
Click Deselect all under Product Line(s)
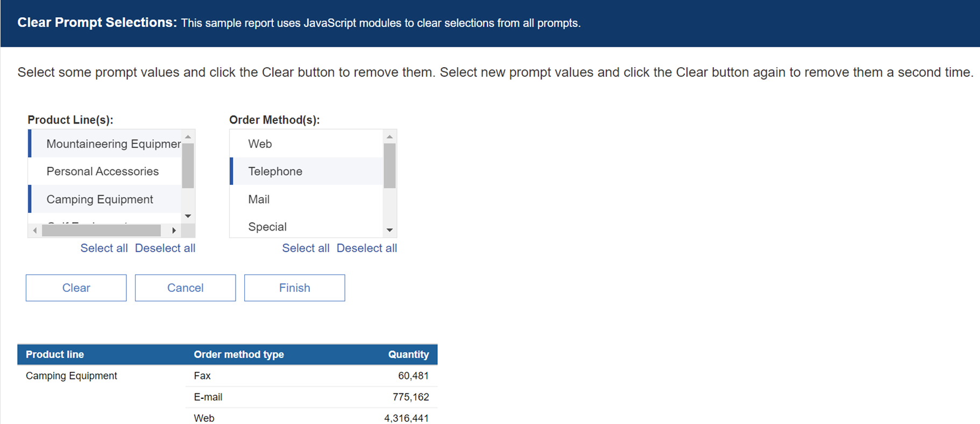coord(165,248)
